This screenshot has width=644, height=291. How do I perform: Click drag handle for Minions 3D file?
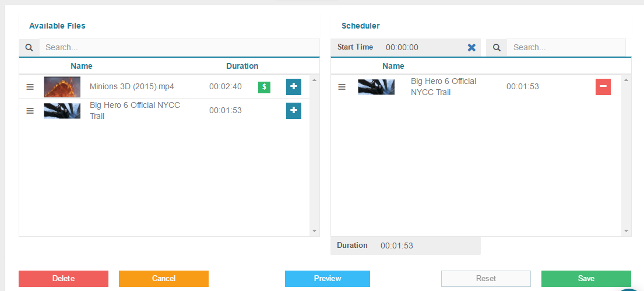(x=30, y=87)
